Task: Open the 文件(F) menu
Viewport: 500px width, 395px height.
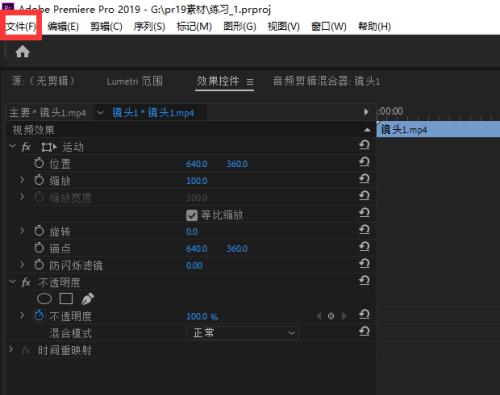Action: point(21,26)
